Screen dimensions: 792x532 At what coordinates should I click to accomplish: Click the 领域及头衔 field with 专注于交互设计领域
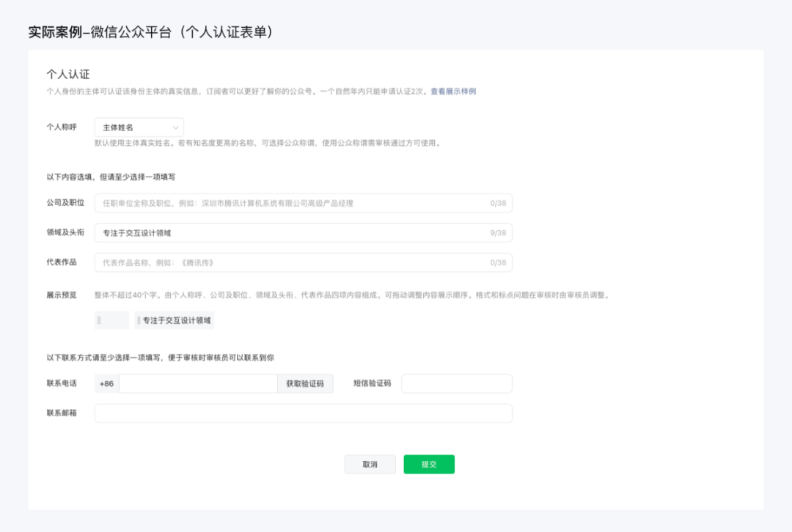[x=304, y=233]
